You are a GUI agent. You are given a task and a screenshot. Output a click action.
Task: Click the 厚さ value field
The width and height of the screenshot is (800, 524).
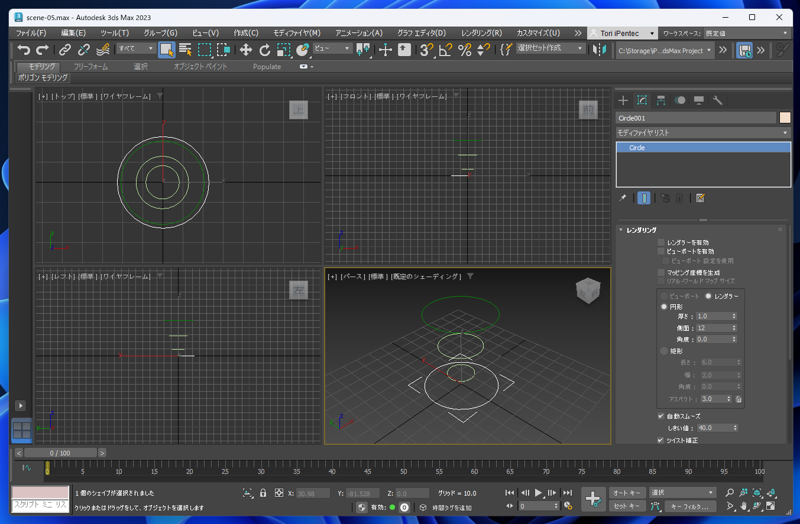click(714, 316)
